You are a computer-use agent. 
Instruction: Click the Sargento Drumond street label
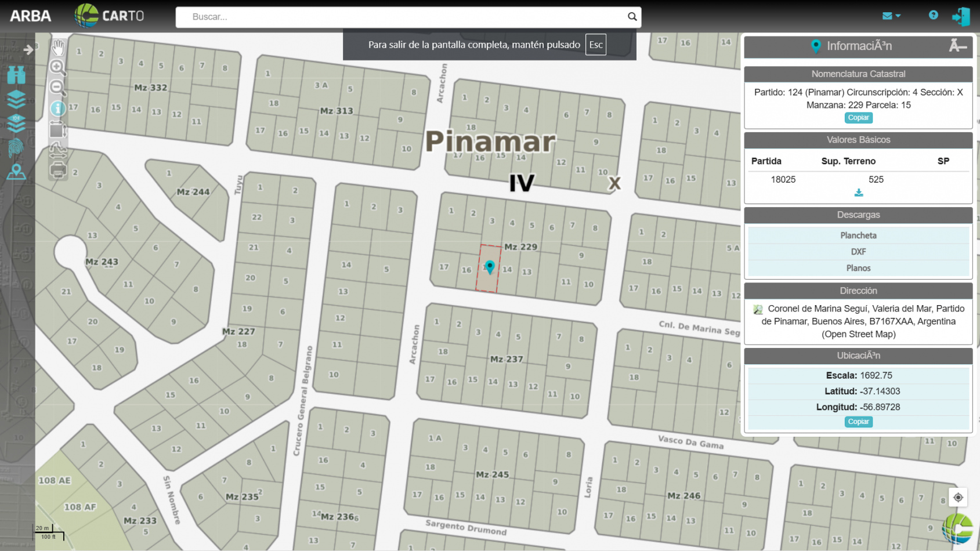tap(466, 528)
